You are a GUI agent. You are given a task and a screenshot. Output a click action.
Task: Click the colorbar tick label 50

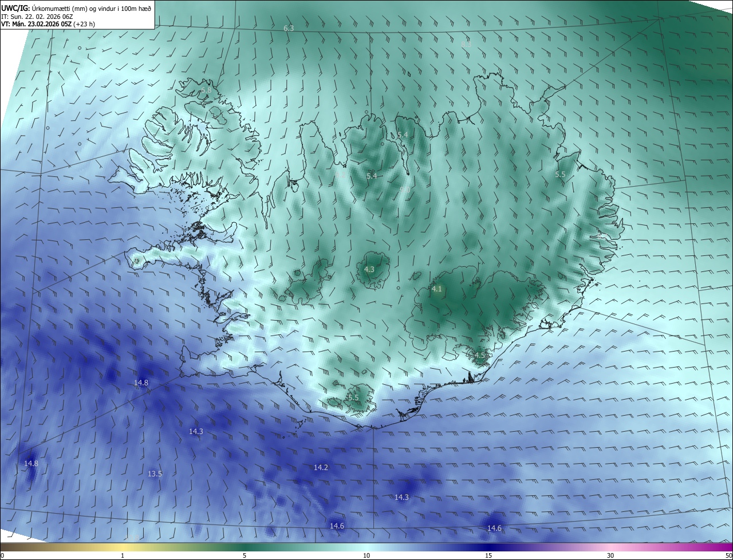point(728,555)
